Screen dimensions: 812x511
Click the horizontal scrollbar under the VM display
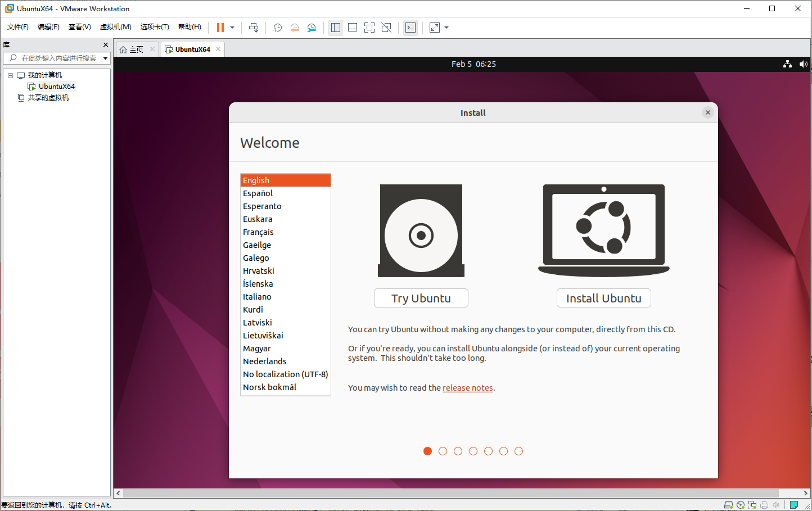[x=450, y=494]
